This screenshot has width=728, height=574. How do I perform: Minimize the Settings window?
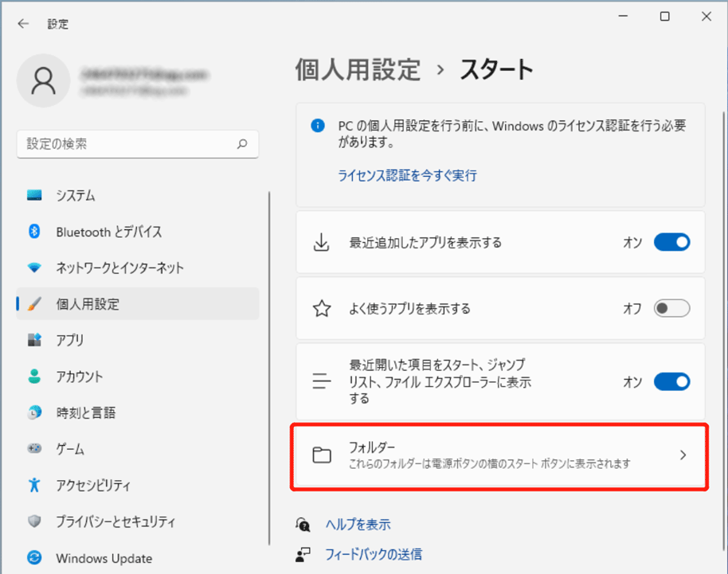click(x=623, y=17)
